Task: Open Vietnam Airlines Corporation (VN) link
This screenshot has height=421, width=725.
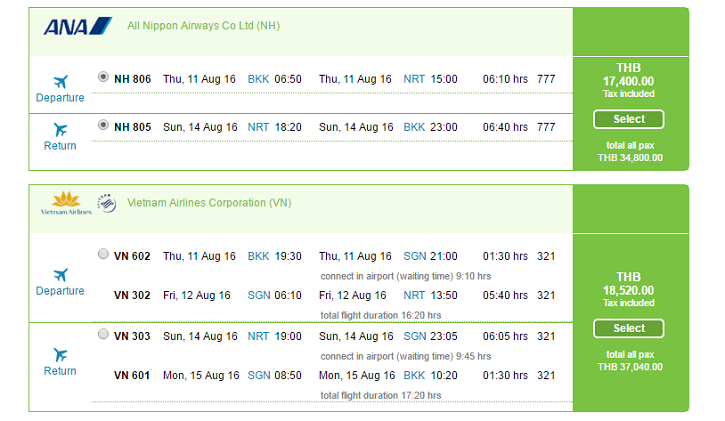Action: (209, 203)
